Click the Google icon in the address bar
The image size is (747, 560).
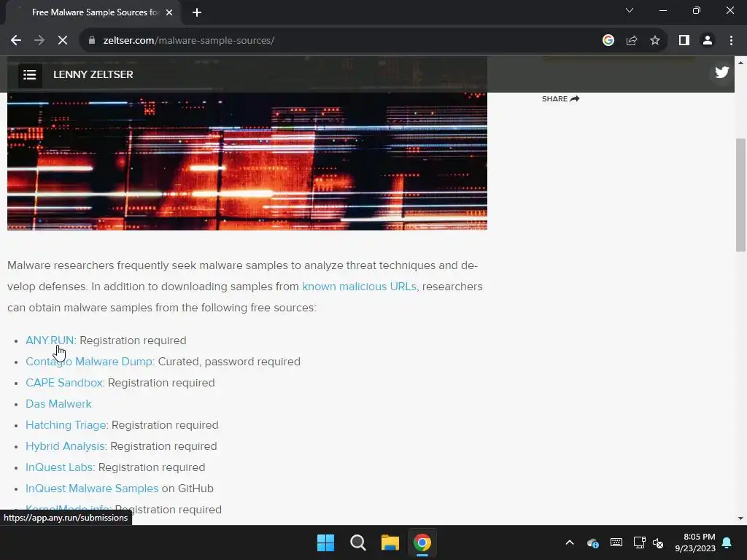[608, 41]
